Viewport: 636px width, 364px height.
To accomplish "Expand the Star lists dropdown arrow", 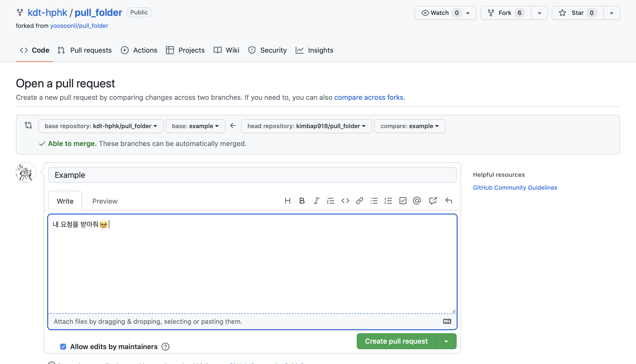I will 611,13.
